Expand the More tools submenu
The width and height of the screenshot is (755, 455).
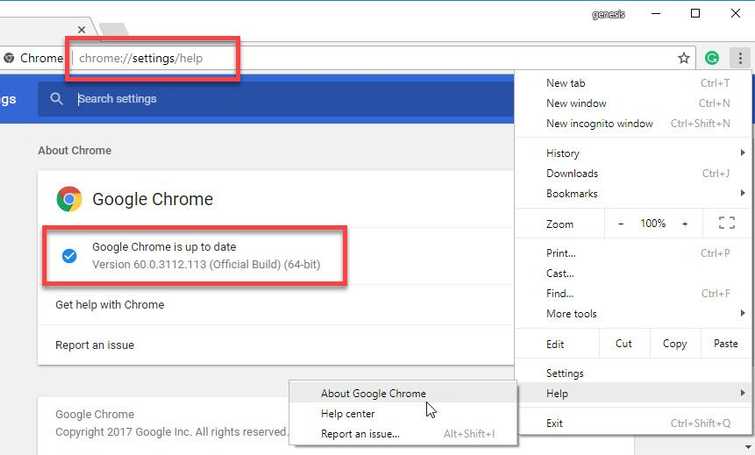coord(571,314)
